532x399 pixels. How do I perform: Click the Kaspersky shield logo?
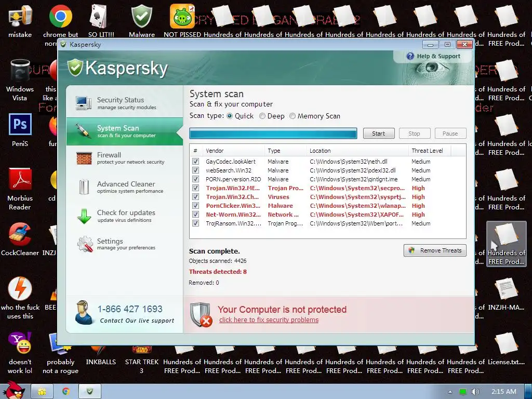click(x=75, y=67)
